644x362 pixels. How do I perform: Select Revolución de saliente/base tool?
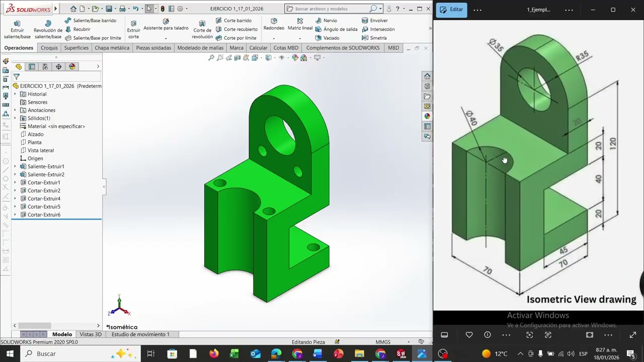[x=48, y=30]
